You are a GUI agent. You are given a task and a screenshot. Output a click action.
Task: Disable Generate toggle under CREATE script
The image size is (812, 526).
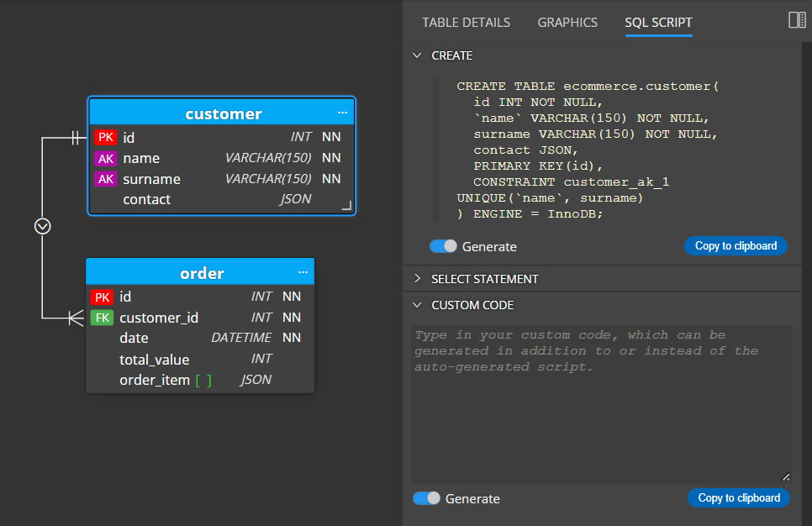443,246
